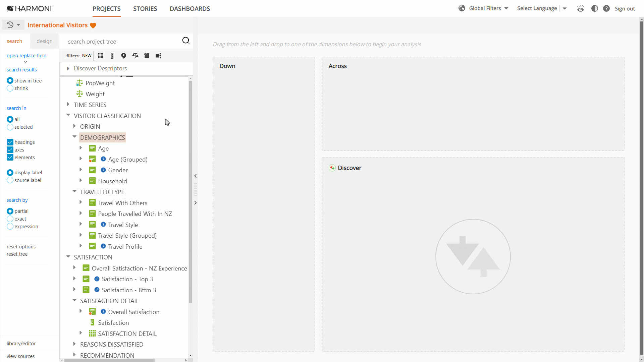Click the info icon beside Travel Style
Viewport: 644px width, 362px height.
click(x=103, y=225)
